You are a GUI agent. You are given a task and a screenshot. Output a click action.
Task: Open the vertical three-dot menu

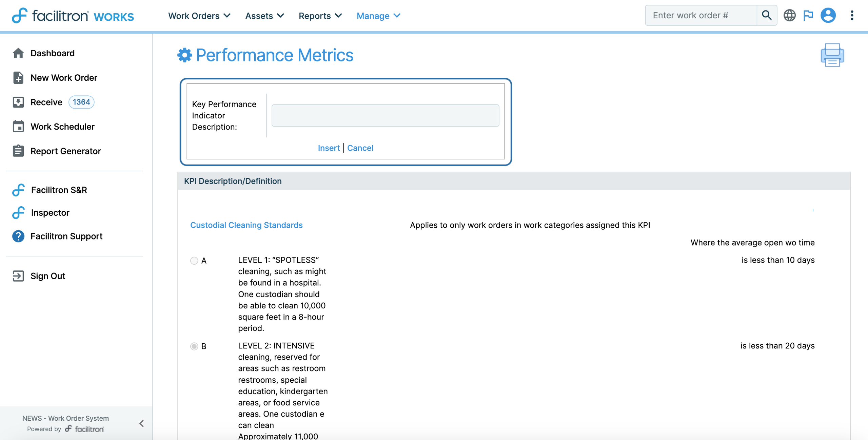point(852,15)
